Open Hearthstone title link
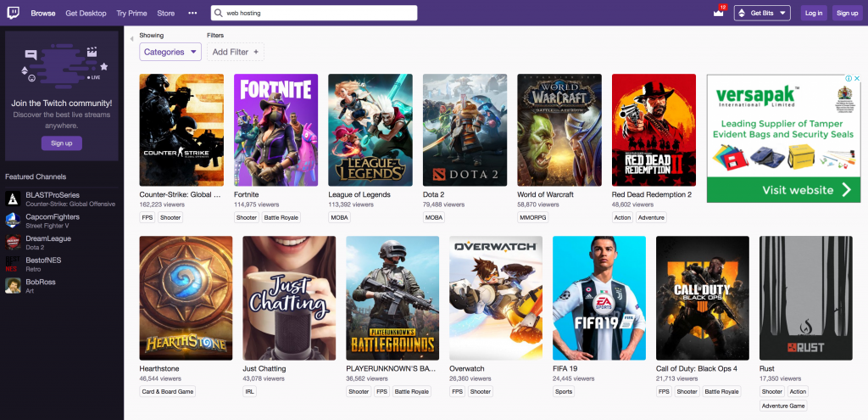 tap(159, 368)
